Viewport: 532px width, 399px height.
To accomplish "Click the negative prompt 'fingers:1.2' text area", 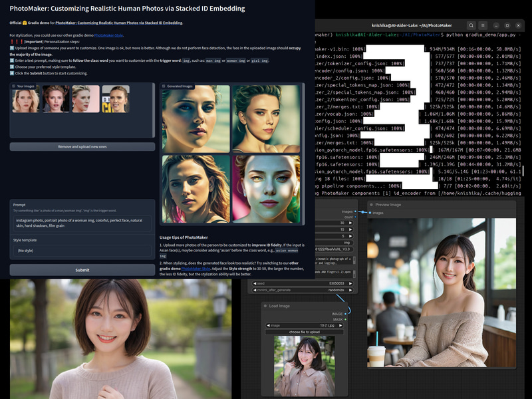I will pyautogui.click(x=334, y=273).
